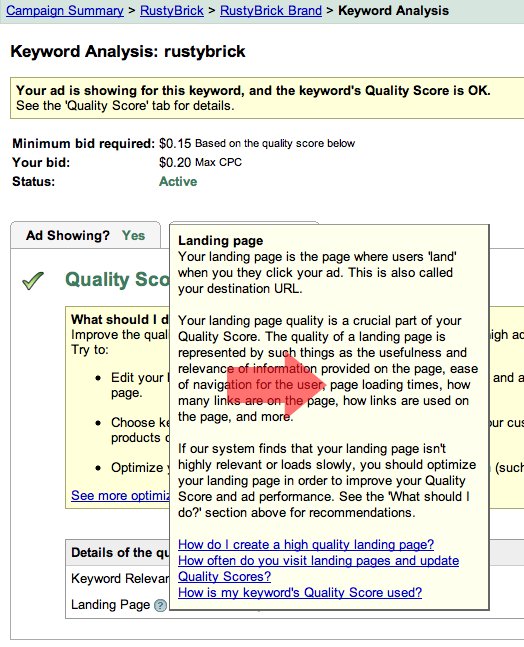
Task: Open 'How is my keyword's Quality Score used?'
Action: (300, 592)
